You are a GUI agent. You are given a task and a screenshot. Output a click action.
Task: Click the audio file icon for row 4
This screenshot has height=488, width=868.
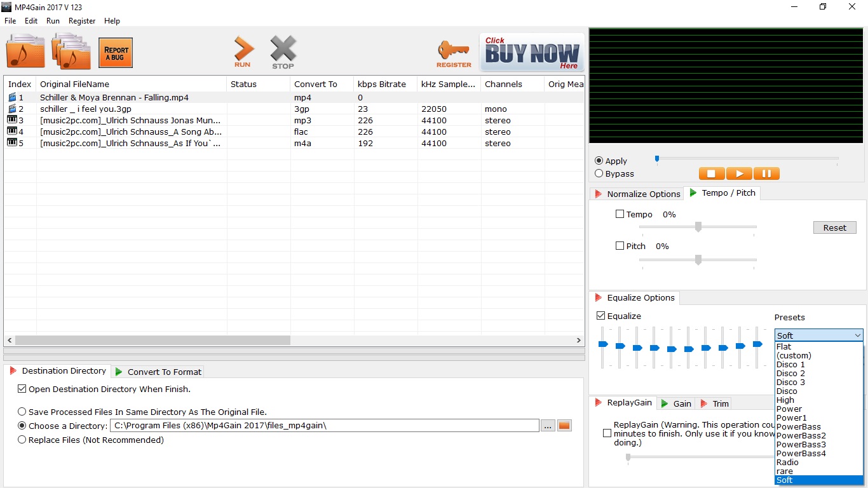click(x=12, y=132)
